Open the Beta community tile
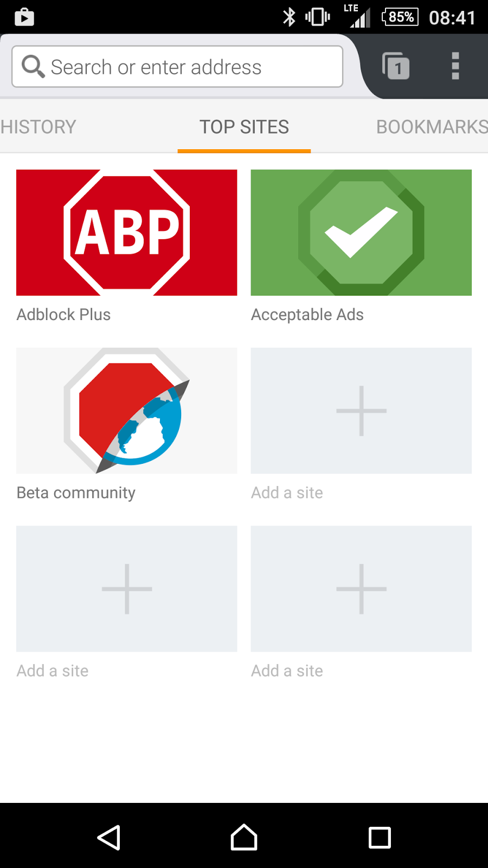Viewport: 488px width, 868px height. [x=126, y=411]
